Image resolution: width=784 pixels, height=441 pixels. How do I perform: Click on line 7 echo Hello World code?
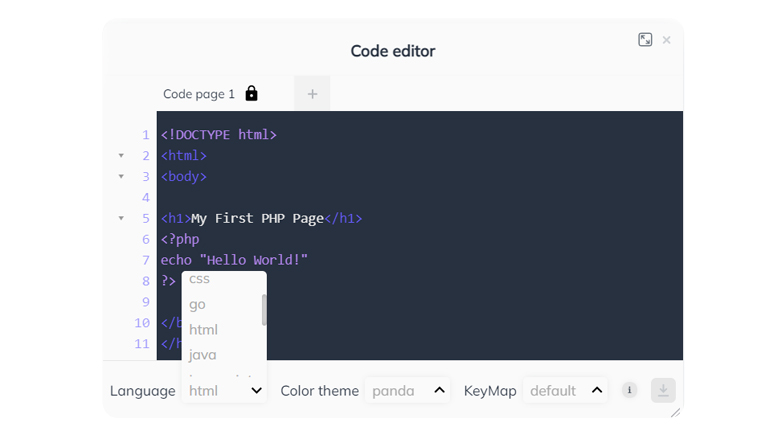click(x=234, y=260)
